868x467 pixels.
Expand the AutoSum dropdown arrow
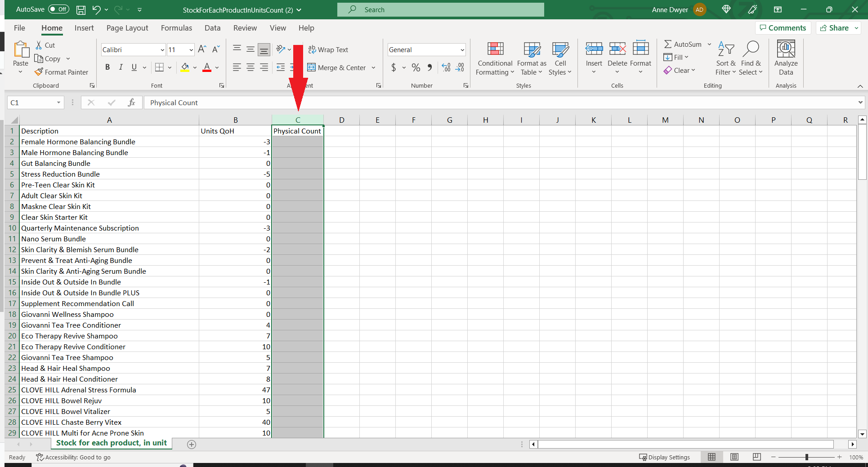(709, 44)
